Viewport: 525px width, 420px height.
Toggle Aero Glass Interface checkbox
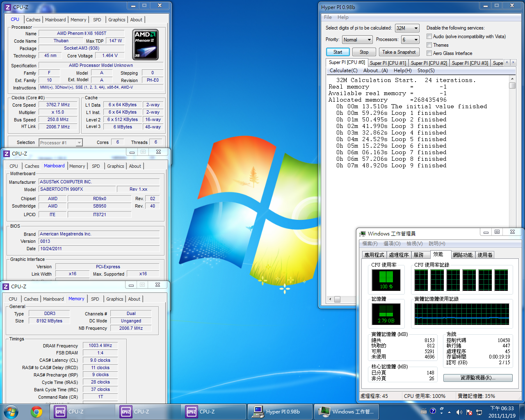[429, 53]
